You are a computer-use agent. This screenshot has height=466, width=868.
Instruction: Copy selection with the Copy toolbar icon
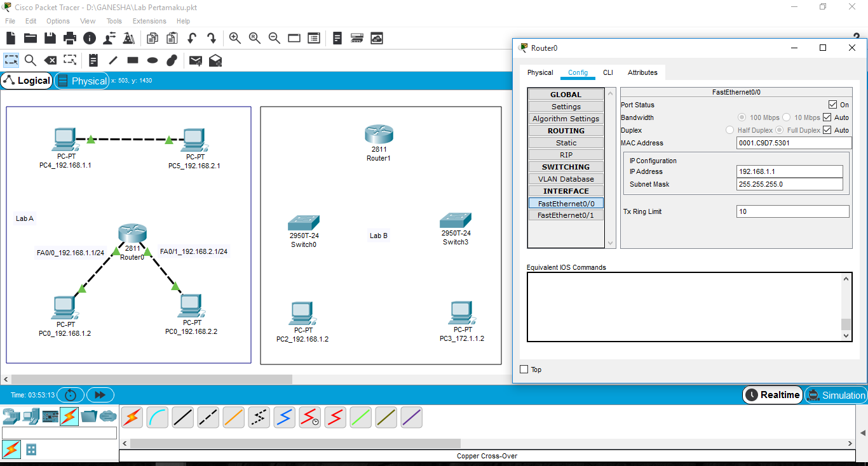coord(152,38)
